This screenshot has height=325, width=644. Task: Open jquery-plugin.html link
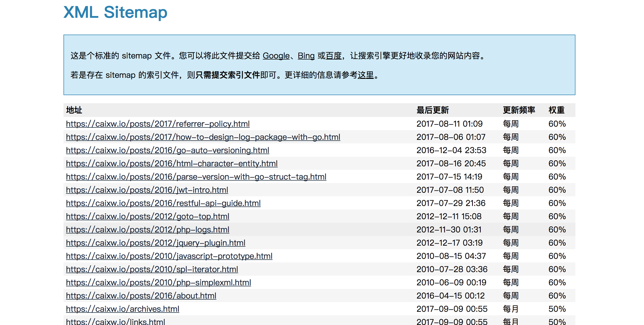click(156, 243)
